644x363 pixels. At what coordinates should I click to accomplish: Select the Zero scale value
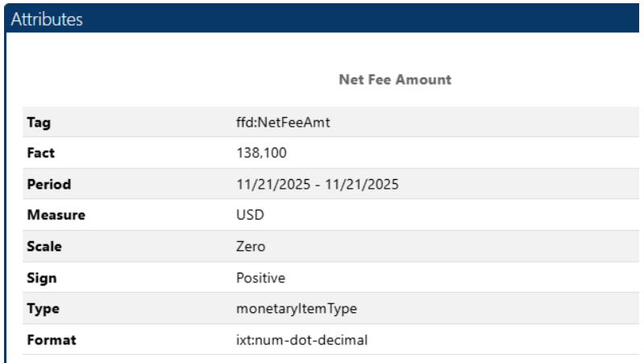coord(251,247)
